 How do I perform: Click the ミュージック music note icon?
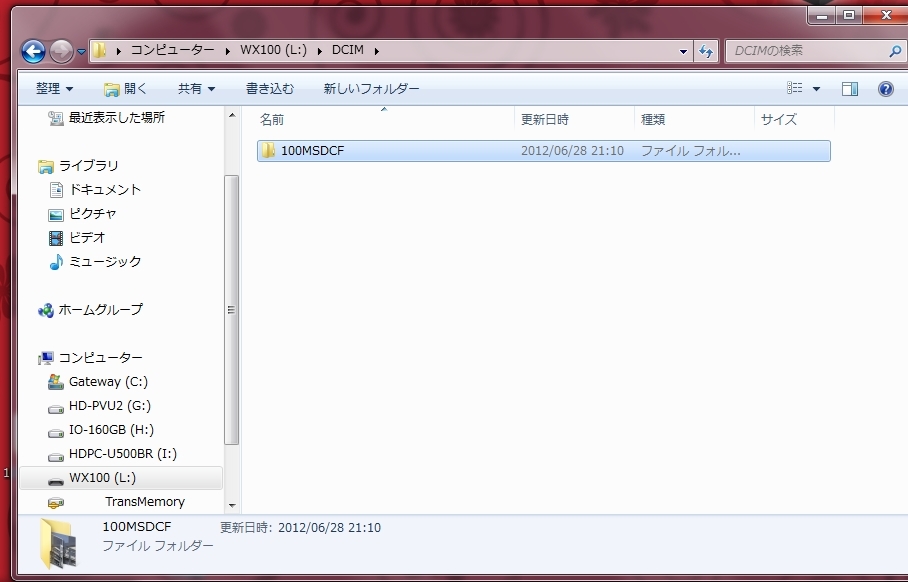pos(56,262)
